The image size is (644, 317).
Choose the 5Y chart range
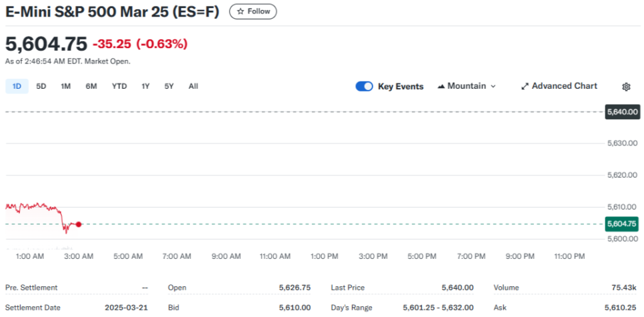[169, 86]
